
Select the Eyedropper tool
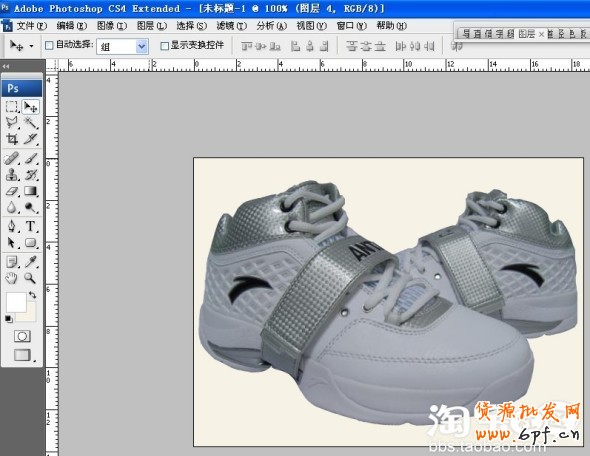tap(31, 261)
